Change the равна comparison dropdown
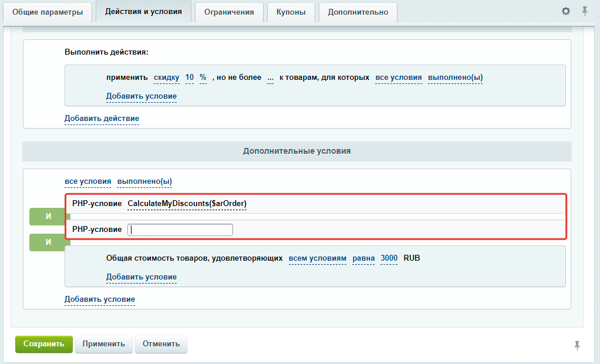This screenshot has width=600, height=364. click(363, 258)
